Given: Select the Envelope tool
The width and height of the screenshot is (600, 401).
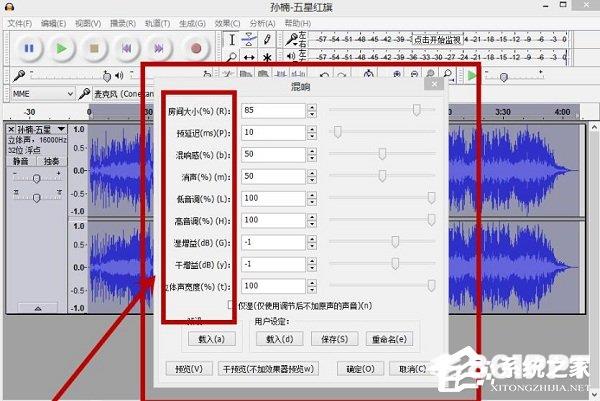Looking at the screenshot, I should [249, 40].
